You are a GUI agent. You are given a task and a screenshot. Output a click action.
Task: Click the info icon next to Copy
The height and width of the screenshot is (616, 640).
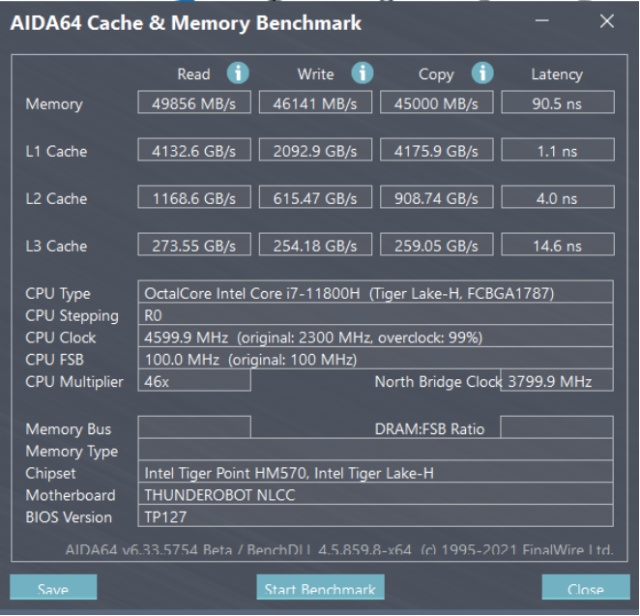pyautogui.click(x=482, y=73)
